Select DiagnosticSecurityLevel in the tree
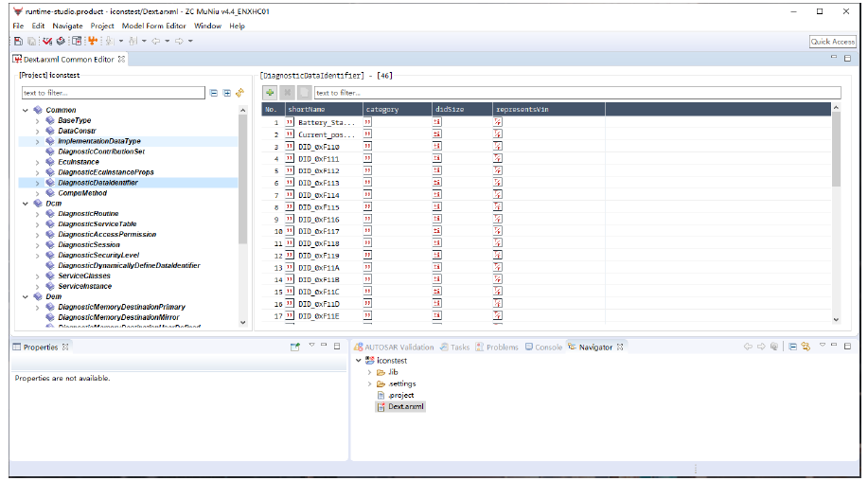This screenshot has height=481, width=868. 98,255
